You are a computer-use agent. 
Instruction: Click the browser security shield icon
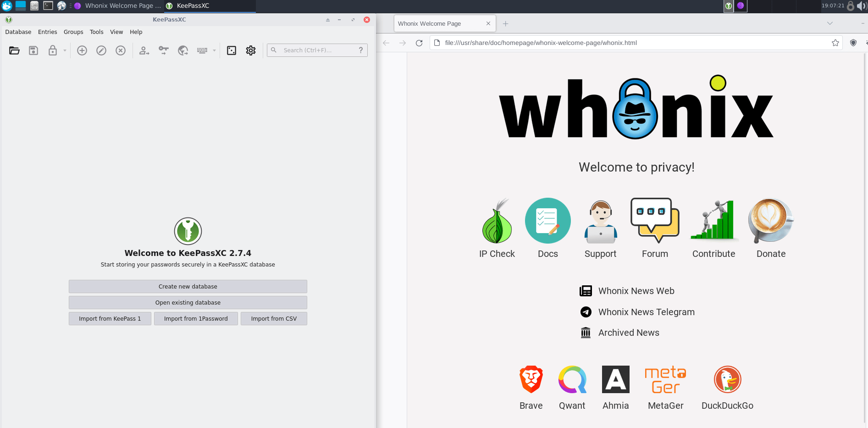[853, 43]
